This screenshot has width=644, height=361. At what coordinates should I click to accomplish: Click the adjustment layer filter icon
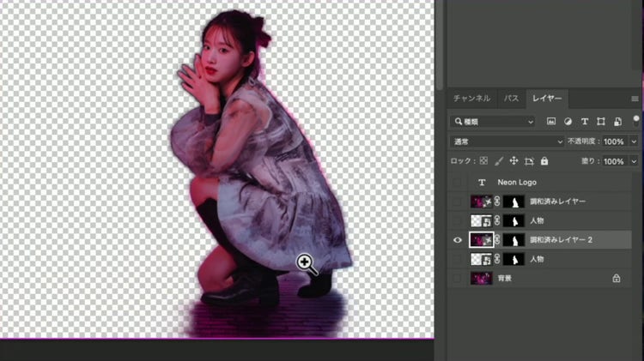coord(568,121)
